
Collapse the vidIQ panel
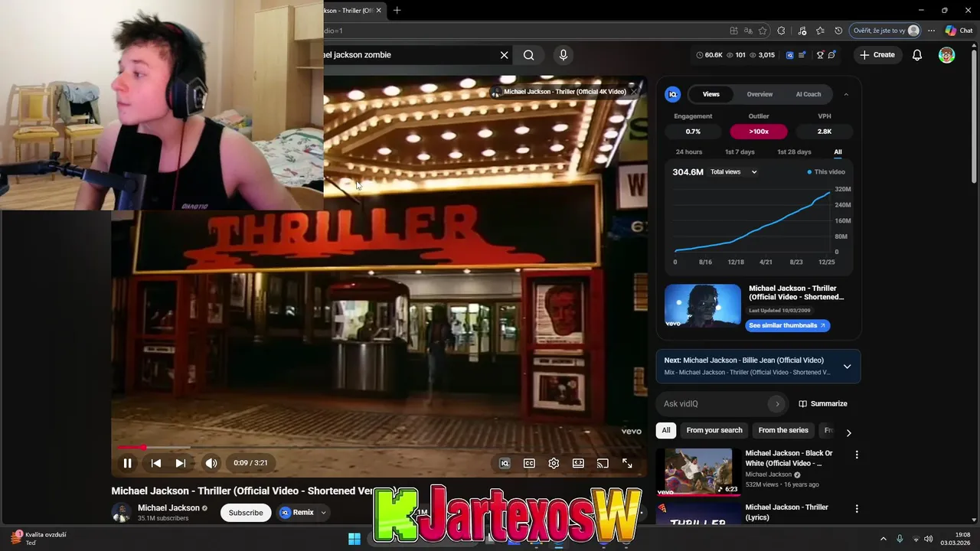click(x=846, y=94)
